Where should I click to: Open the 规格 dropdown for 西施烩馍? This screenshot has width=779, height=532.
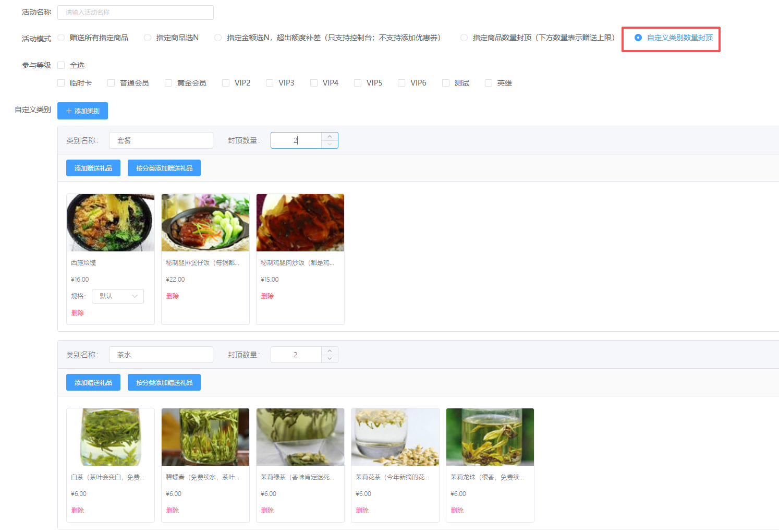[118, 296]
